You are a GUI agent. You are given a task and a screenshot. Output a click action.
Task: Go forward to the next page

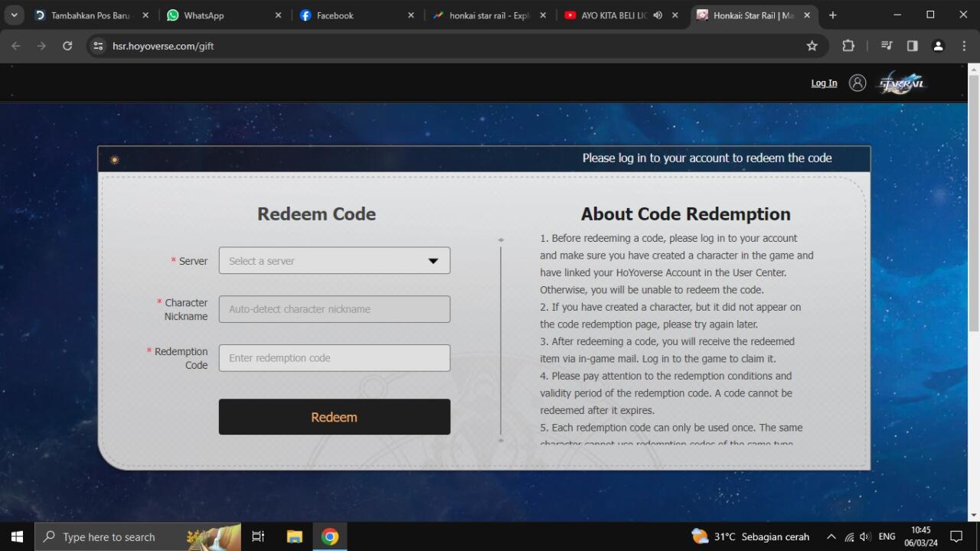tap(41, 46)
